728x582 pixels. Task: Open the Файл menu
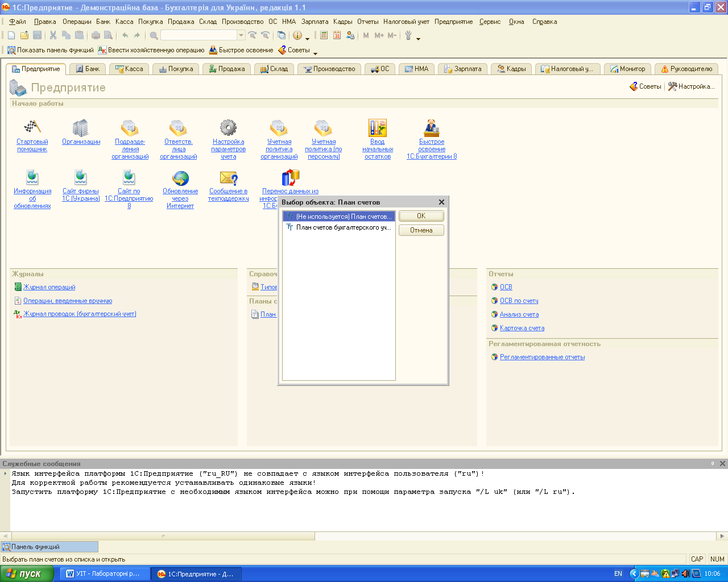[x=18, y=22]
